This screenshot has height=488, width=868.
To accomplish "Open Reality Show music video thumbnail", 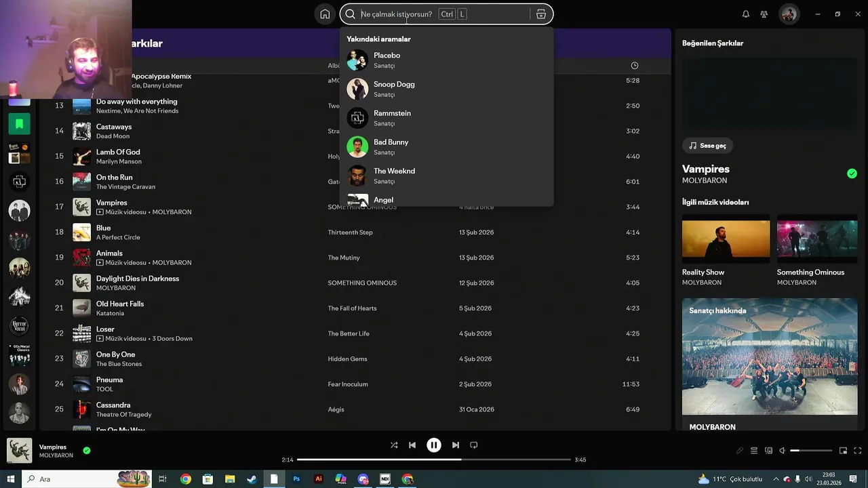I will (x=726, y=239).
